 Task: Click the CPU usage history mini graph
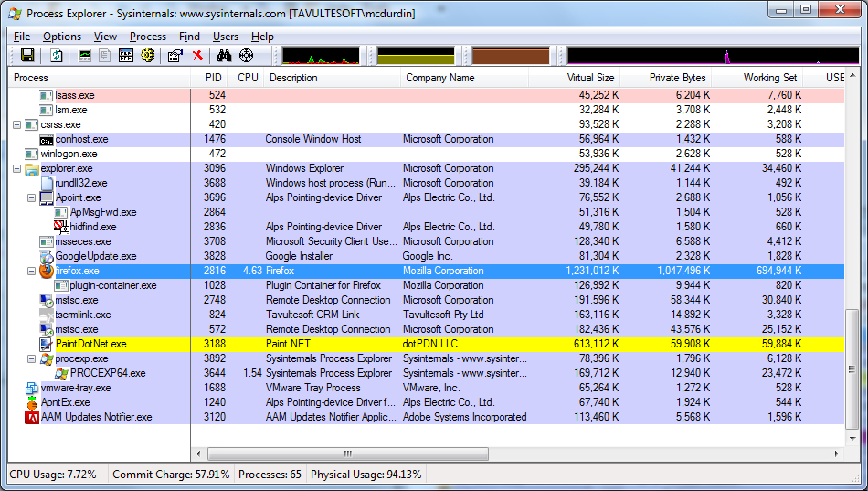click(x=321, y=56)
